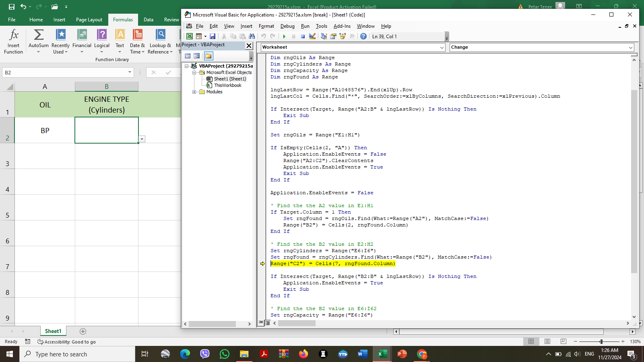
Task: Reset execution with the blue stop square
Action: [x=303, y=36]
